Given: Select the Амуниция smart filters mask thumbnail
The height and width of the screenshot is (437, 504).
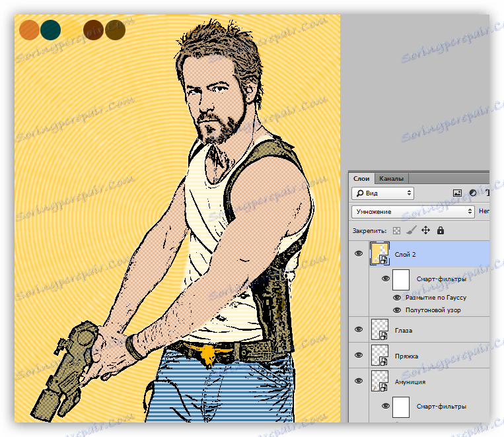Looking at the screenshot, I should 402,407.
